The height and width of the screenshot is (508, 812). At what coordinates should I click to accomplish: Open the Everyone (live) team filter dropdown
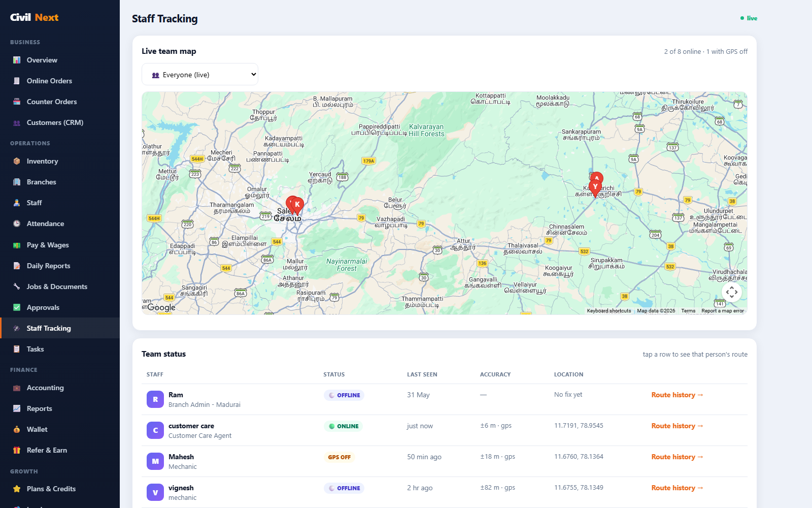point(200,75)
